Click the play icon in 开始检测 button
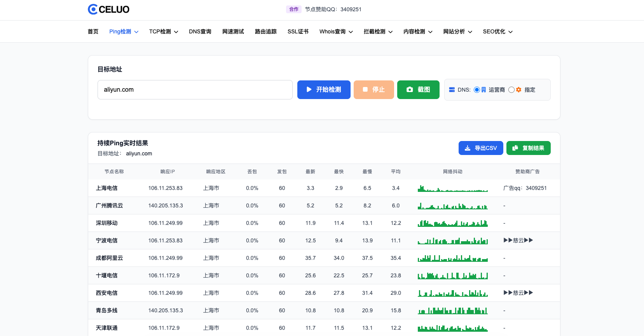 pos(309,90)
